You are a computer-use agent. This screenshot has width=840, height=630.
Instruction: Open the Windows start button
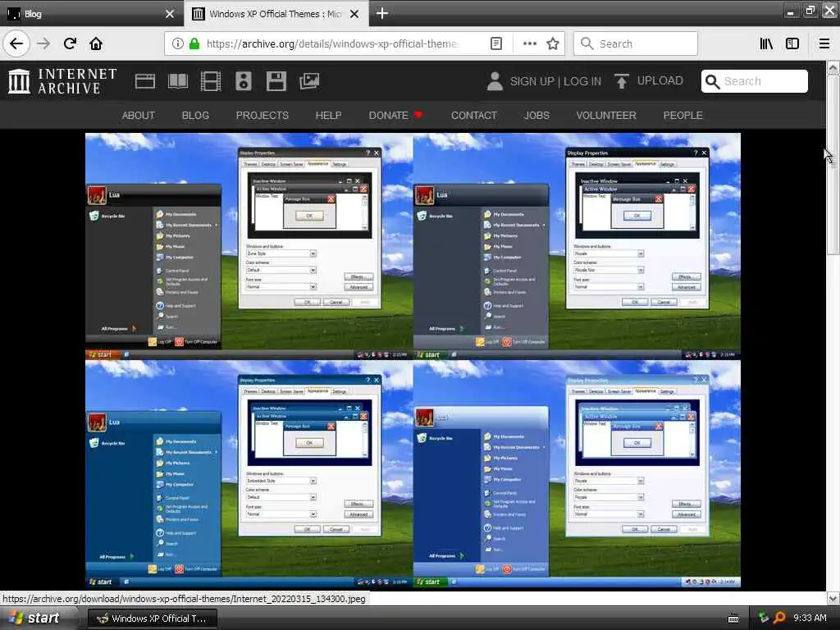[x=34, y=619]
